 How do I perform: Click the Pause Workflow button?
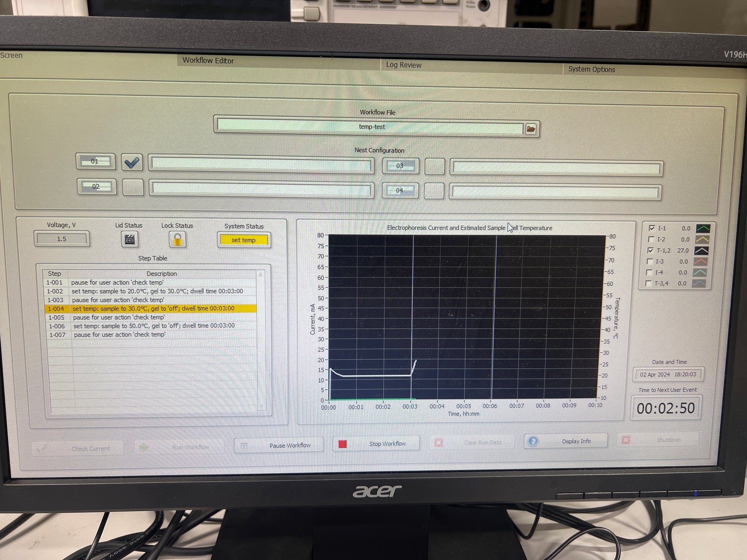pyautogui.click(x=279, y=446)
